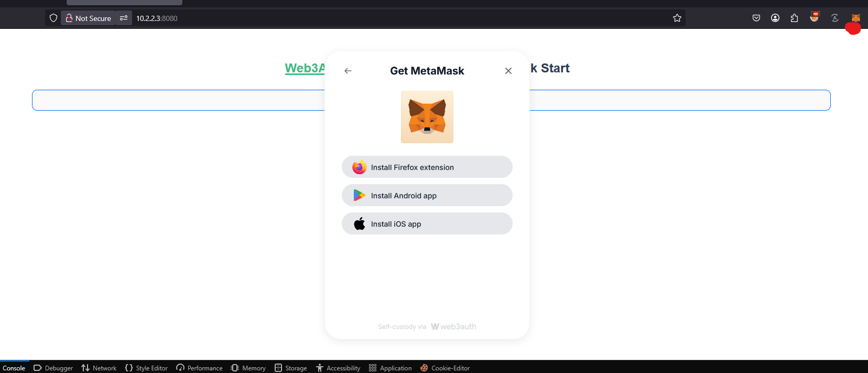
Task: Switch to the Storage devtools tab
Action: click(x=291, y=368)
